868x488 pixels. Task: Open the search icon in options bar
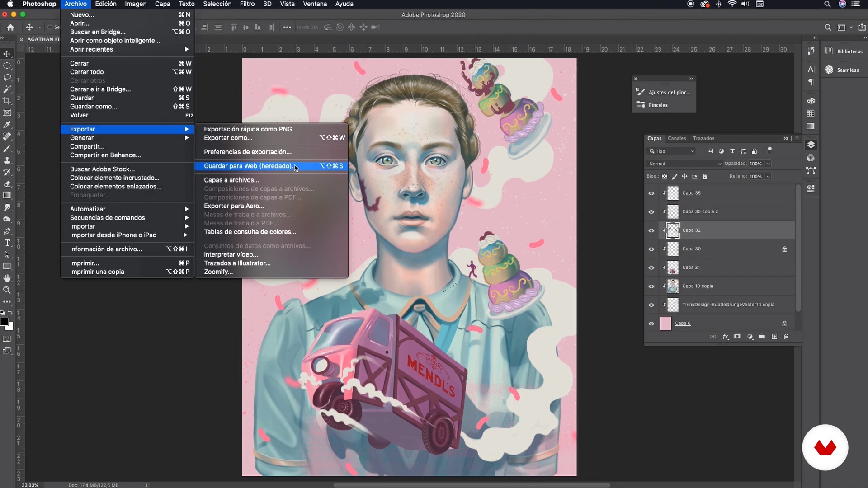tap(828, 27)
